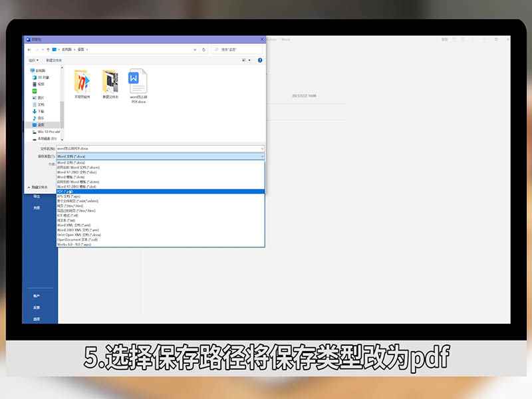Open the help question mark icon

tap(259, 60)
